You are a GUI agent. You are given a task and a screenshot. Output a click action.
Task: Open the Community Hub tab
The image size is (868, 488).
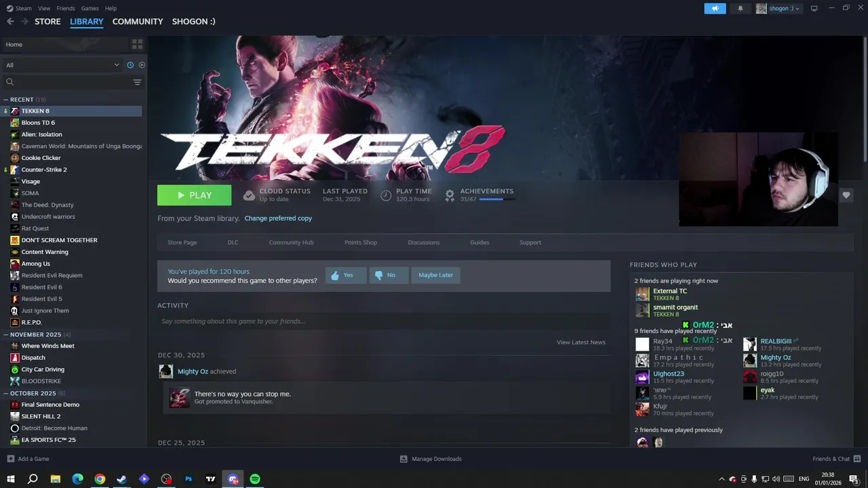pos(291,243)
